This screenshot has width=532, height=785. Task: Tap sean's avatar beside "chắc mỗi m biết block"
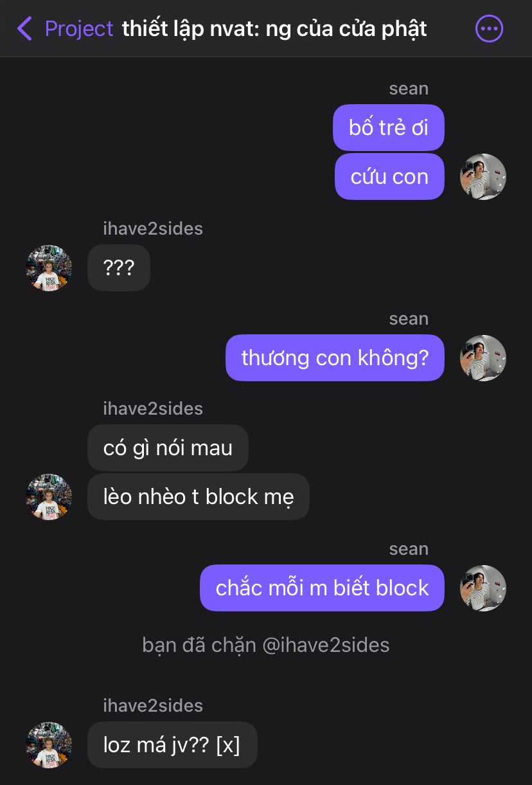pos(483,588)
